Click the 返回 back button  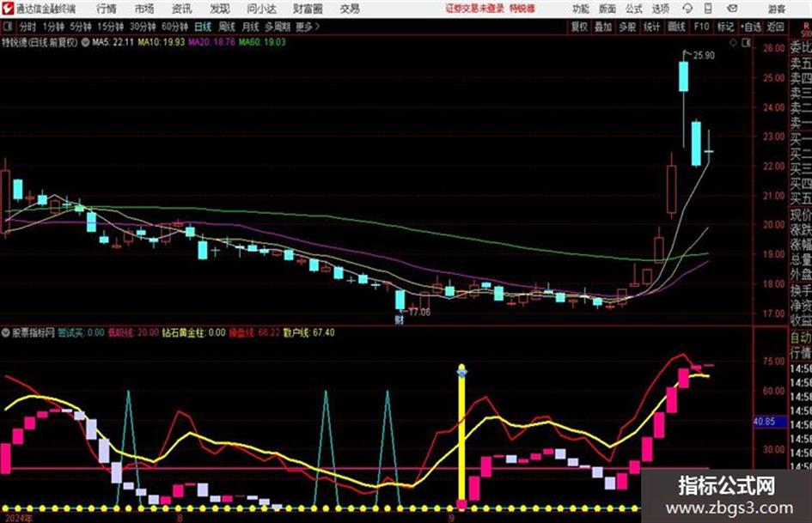tap(775, 27)
